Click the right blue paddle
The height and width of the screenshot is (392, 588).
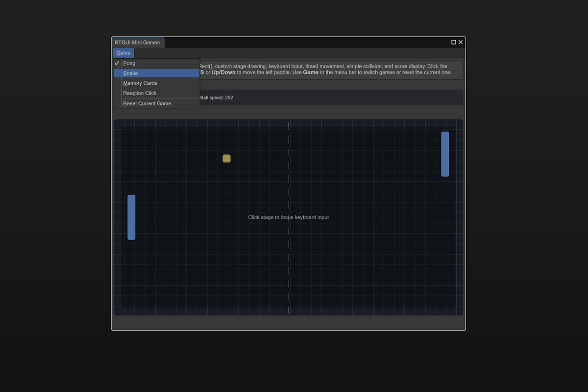click(445, 154)
